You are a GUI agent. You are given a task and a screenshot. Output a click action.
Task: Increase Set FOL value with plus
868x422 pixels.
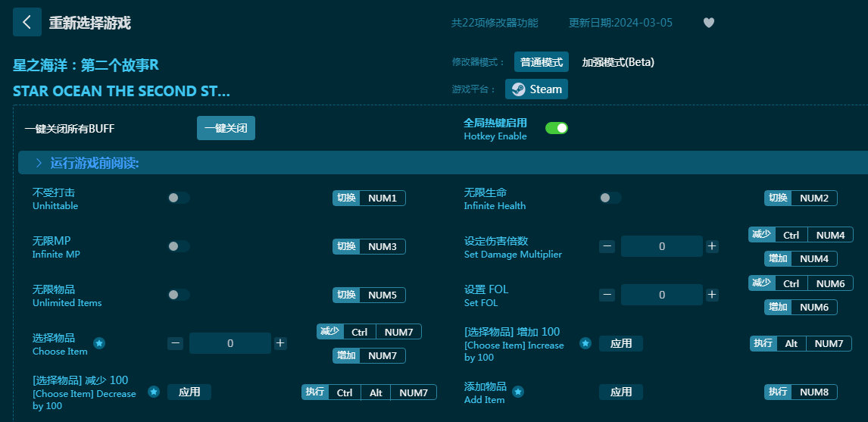tap(712, 295)
